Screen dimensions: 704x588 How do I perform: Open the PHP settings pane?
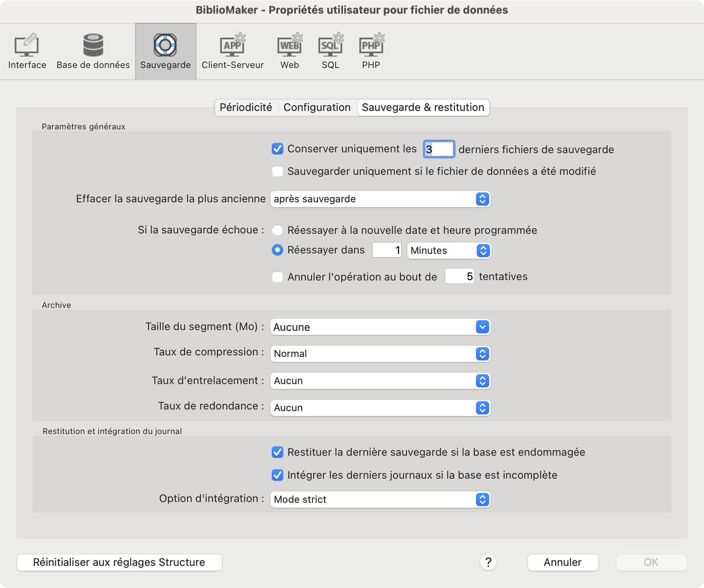click(x=371, y=52)
